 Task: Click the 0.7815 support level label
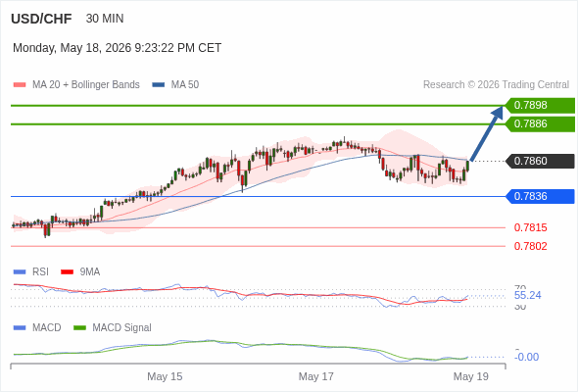[530, 228]
